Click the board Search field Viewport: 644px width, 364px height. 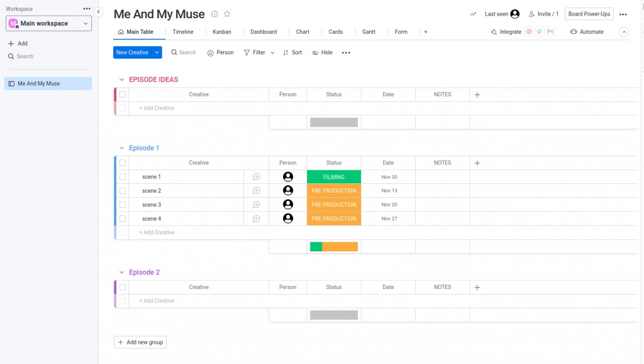pos(184,53)
